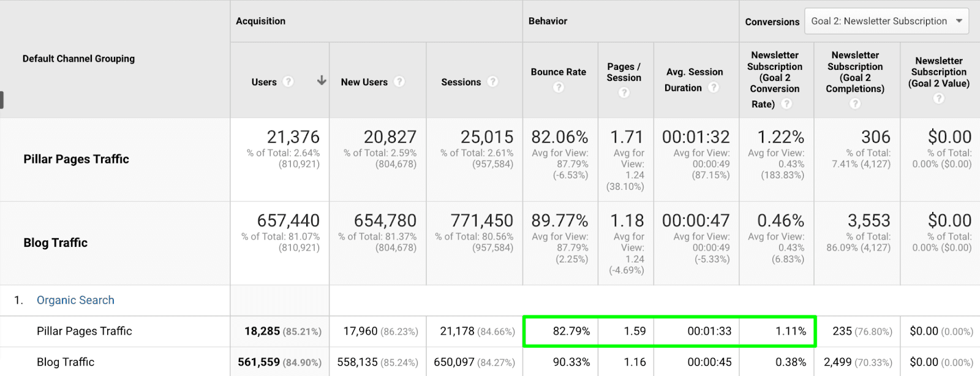Click the Goal 2 Value help icon

click(938, 98)
